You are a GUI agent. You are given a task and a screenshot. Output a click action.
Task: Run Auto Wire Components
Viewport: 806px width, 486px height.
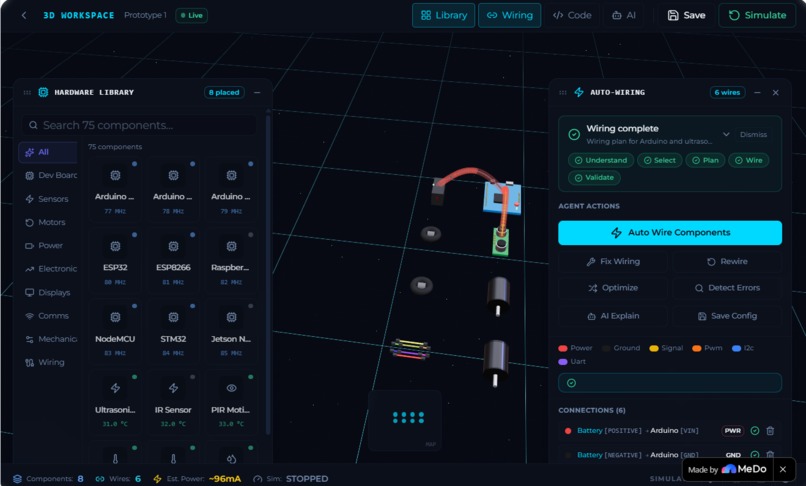click(x=670, y=232)
